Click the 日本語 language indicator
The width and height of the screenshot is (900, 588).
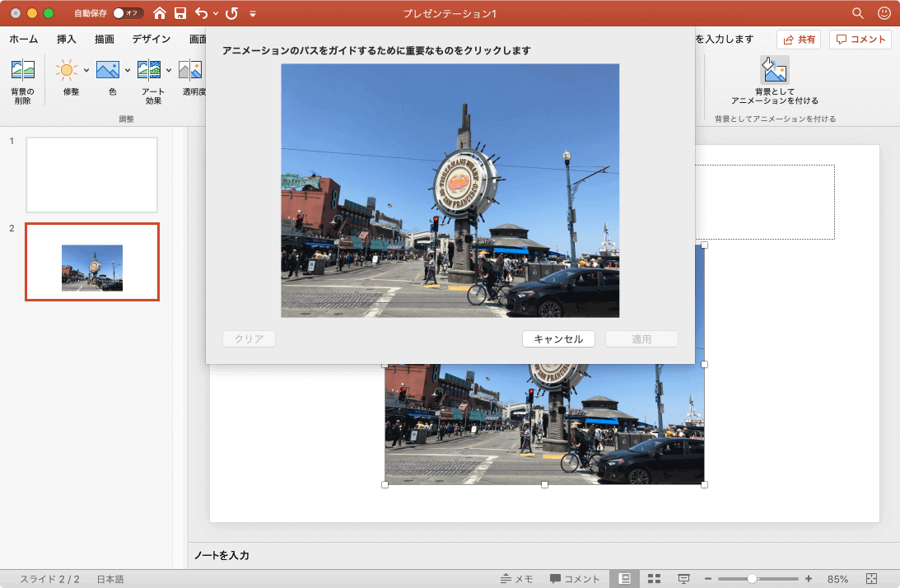click(x=110, y=579)
